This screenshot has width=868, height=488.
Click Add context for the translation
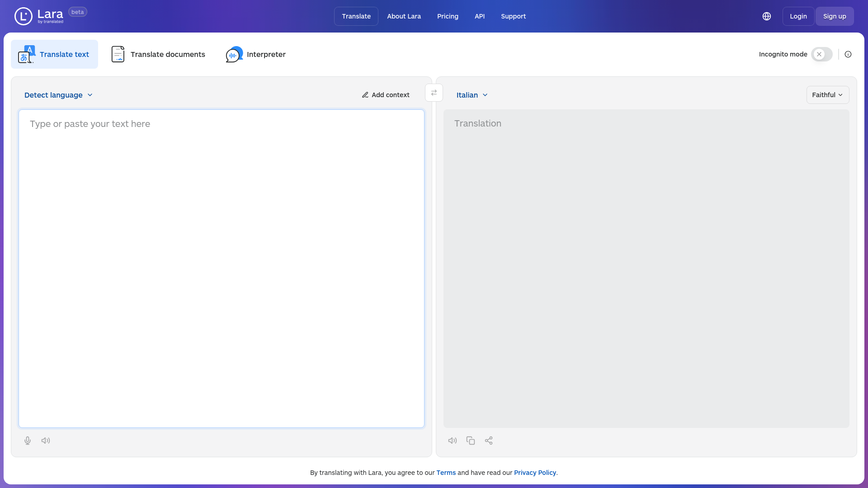click(386, 95)
